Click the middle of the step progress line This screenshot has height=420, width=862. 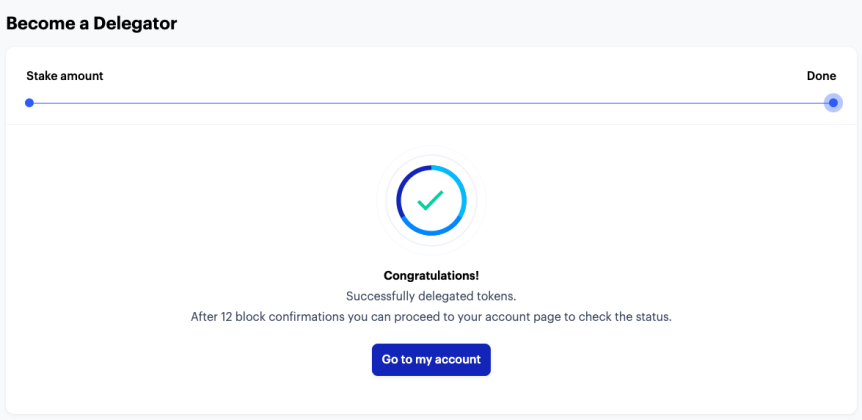(432, 103)
